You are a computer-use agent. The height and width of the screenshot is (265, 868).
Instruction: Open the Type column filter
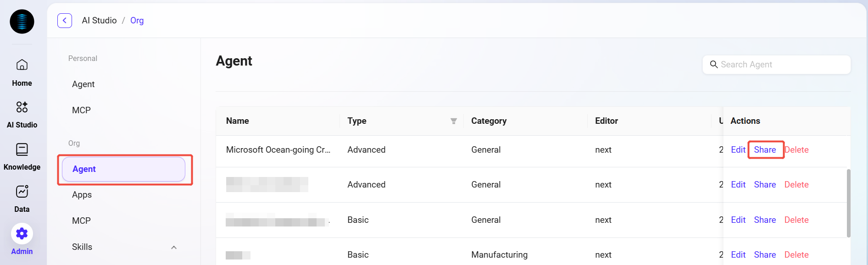[453, 121]
